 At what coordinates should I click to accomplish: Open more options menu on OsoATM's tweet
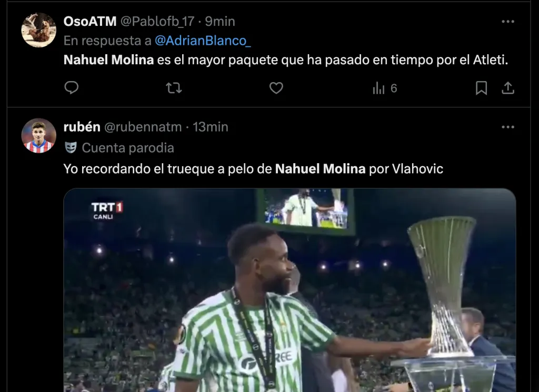[508, 21]
